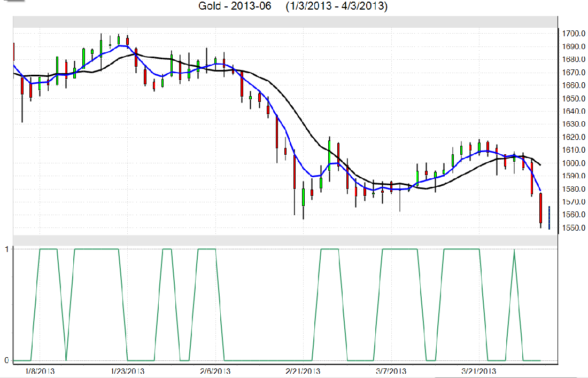Click the 2/21/2013 date axis label
The image size is (588, 378).
303,371
